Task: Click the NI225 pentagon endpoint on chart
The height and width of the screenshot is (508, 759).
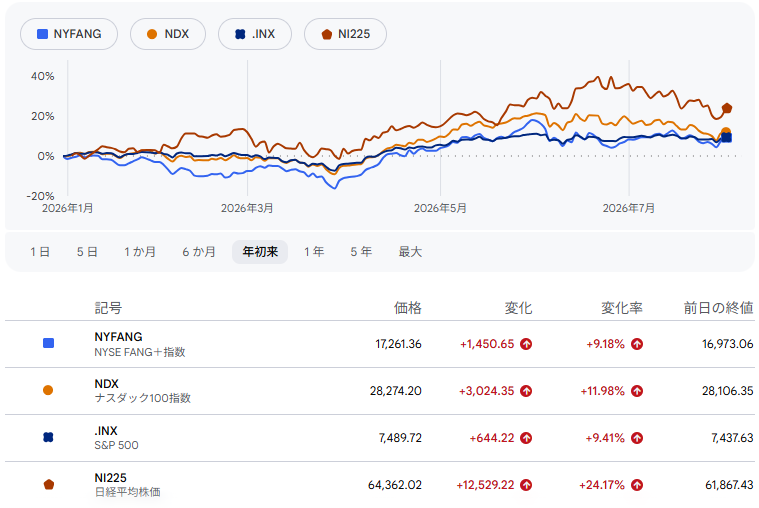Action: 727,108
